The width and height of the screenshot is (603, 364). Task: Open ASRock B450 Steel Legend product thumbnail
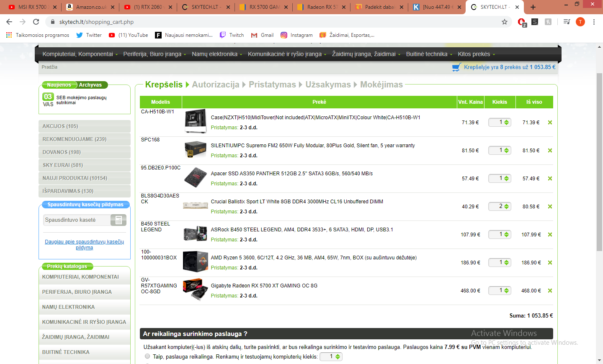[196, 233]
